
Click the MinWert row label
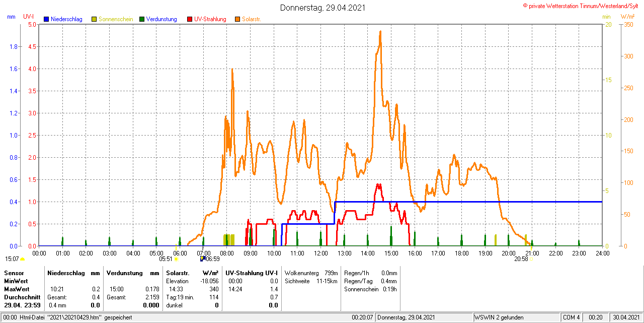[16, 281]
